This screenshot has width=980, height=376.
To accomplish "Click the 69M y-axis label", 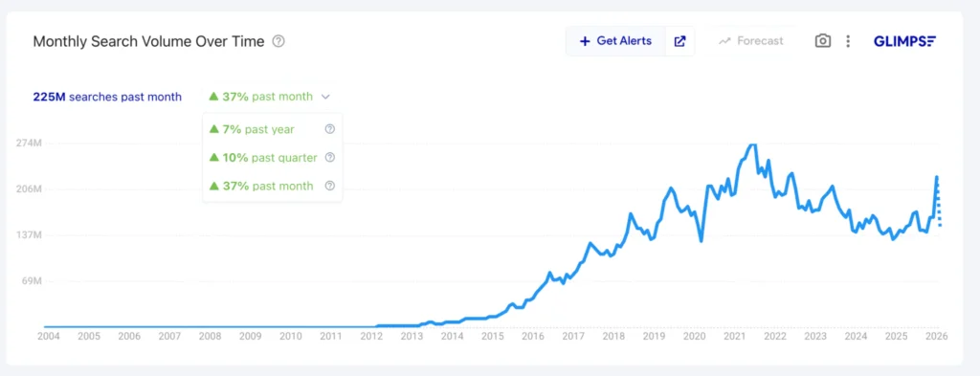I will point(32,281).
